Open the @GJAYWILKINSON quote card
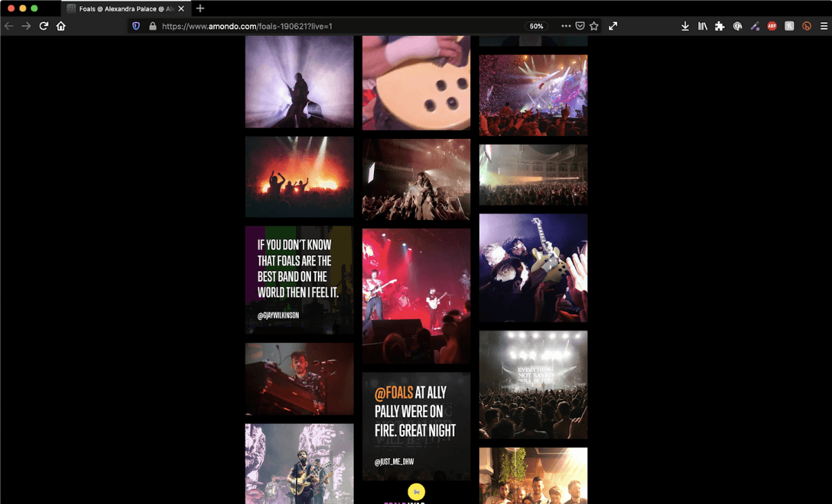This screenshot has height=504, width=832. [x=299, y=280]
